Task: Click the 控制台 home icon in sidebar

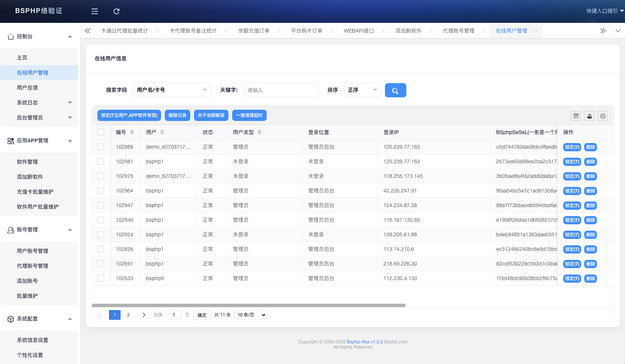Action: pyautogui.click(x=11, y=37)
